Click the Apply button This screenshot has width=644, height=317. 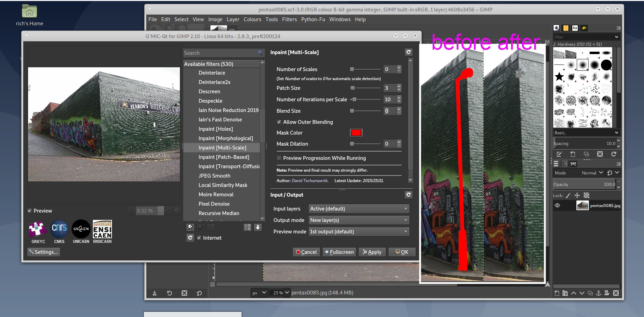[372, 252]
